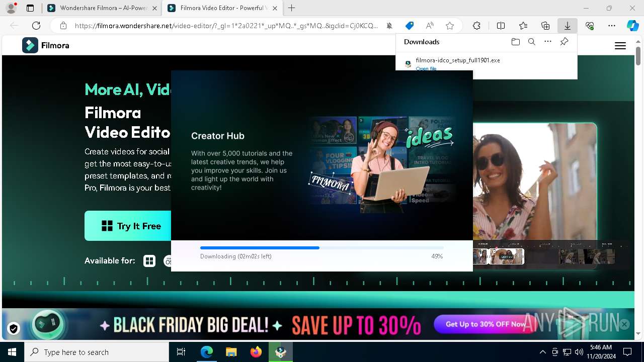Open the tab actions menu icon
644x362 pixels.
point(30,8)
